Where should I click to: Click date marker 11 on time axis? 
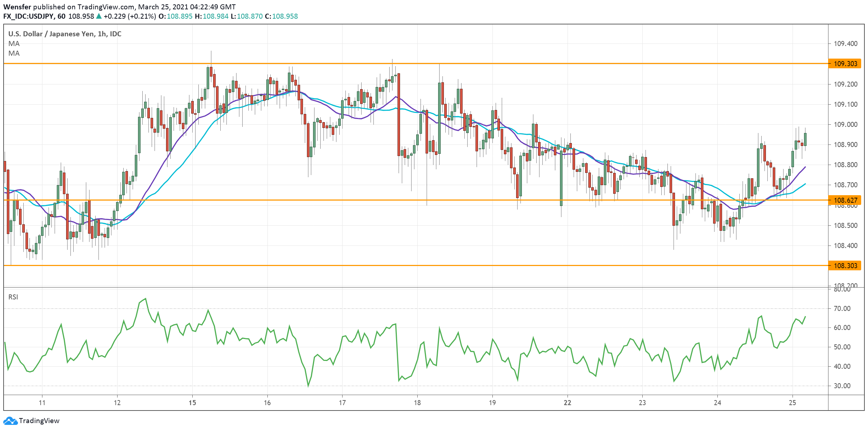tap(42, 403)
